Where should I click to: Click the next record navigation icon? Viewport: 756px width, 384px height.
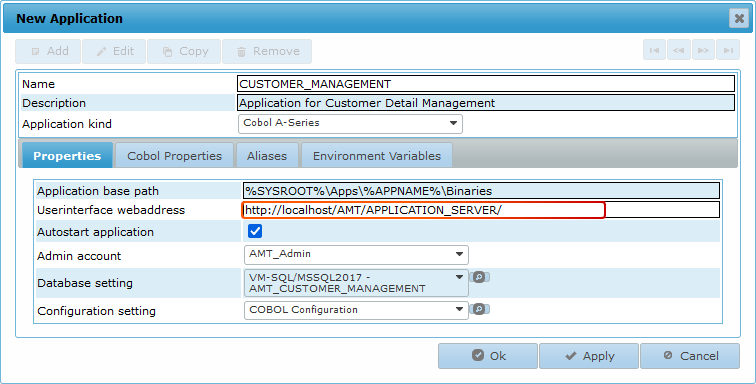click(x=703, y=50)
